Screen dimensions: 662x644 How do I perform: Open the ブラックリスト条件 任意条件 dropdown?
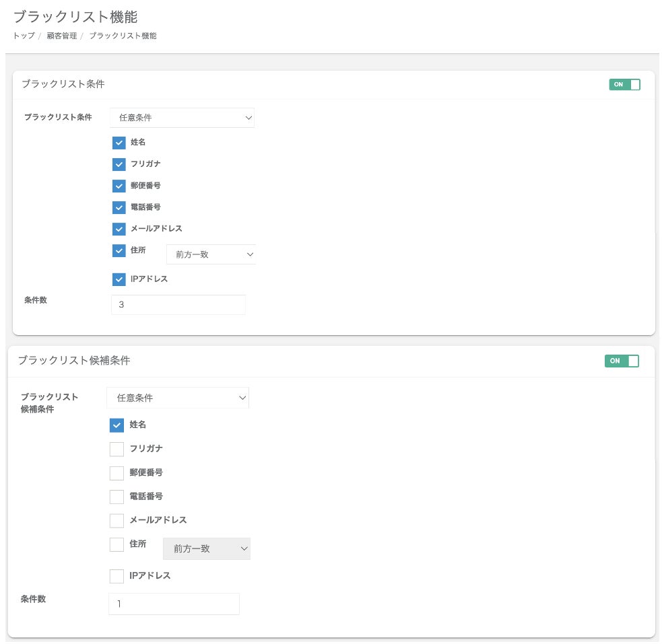[x=182, y=118]
